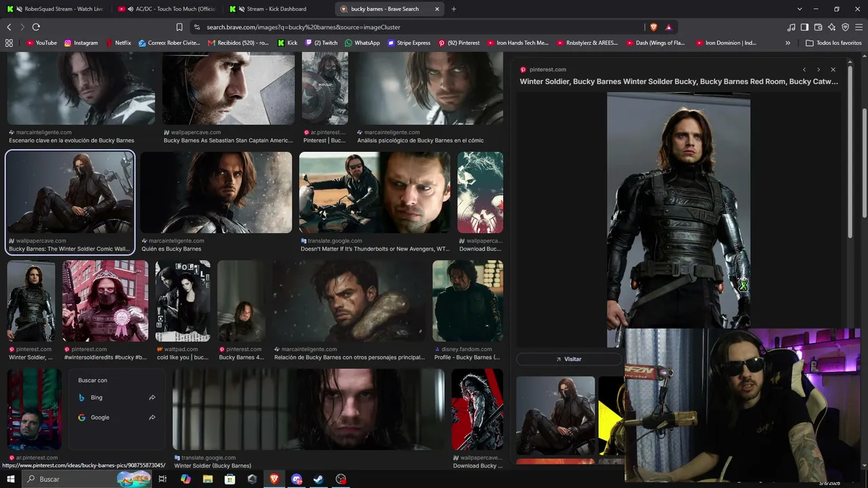The image size is (868, 488).
Task: Close the image preview panel
Action: [833, 70]
